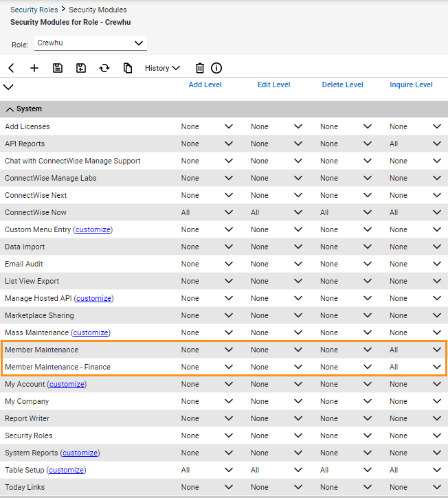The width and height of the screenshot is (448, 498).
Task: Select the Report Writer row label
Action: (x=27, y=418)
